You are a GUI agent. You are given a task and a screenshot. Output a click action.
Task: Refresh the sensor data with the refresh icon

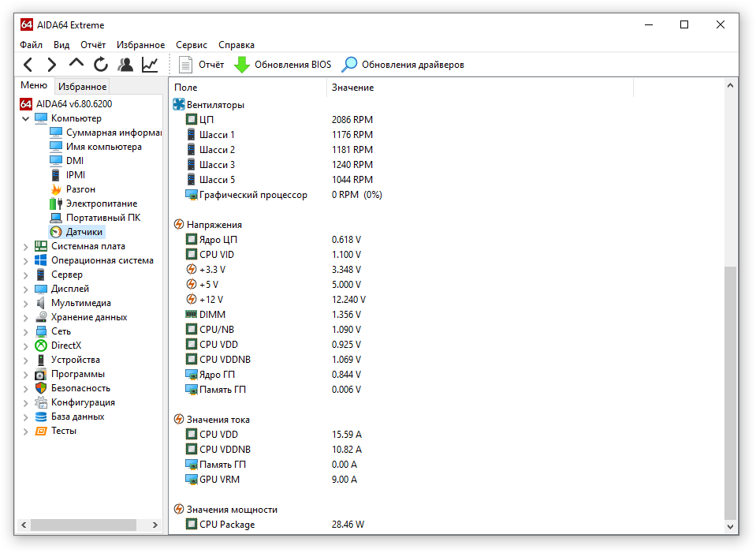[101, 65]
